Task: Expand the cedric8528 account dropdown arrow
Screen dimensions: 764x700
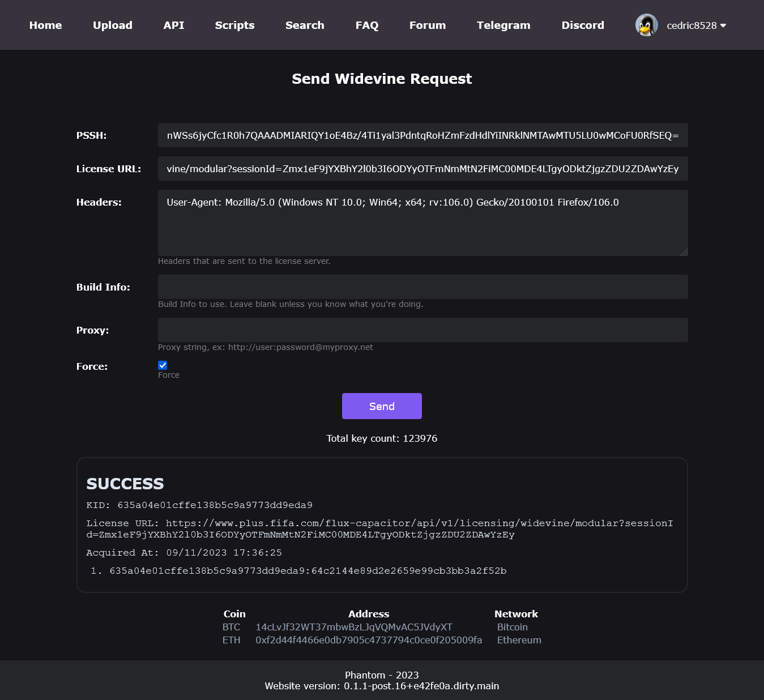Action: click(x=723, y=25)
